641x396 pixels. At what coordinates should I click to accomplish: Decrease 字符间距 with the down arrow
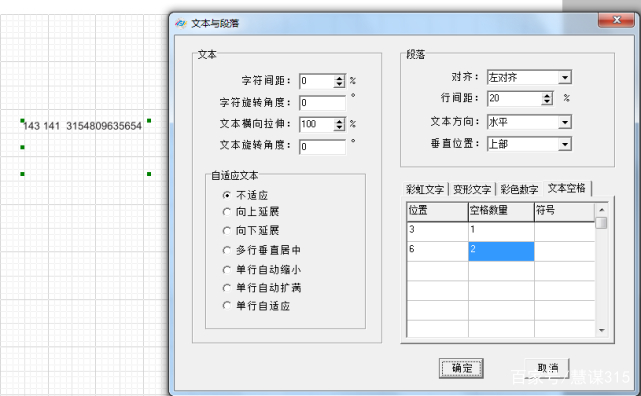[339, 84]
